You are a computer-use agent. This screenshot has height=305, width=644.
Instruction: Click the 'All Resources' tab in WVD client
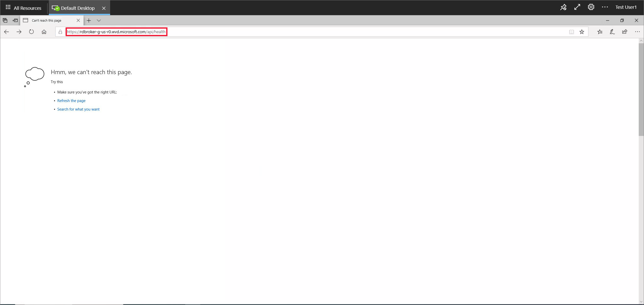(x=24, y=7)
